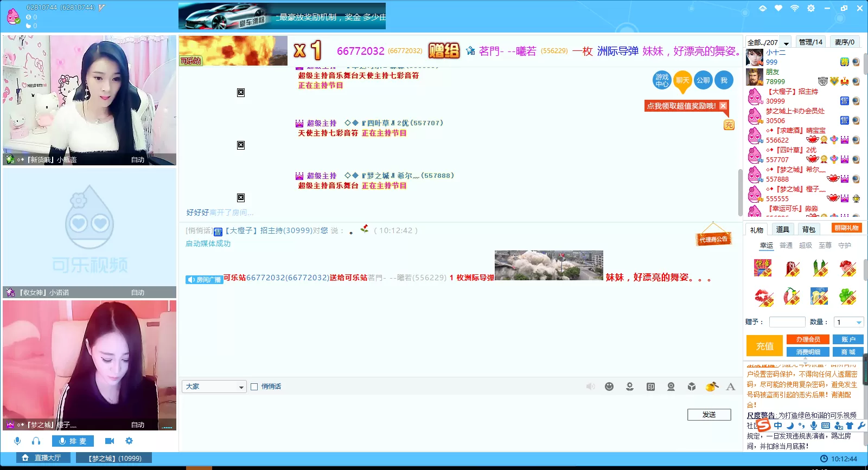The width and height of the screenshot is (868, 470).
Task: Open font settings letter A icon
Action: click(731, 387)
